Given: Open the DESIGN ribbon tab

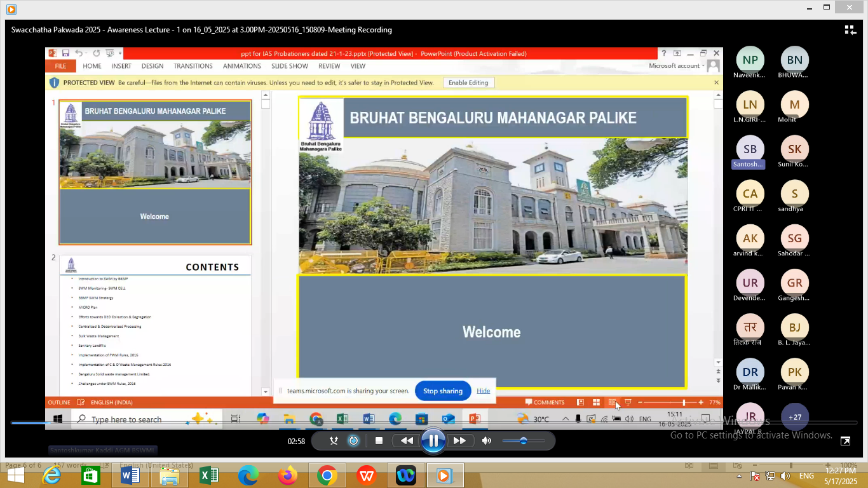Looking at the screenshot, I should [153, 66].
